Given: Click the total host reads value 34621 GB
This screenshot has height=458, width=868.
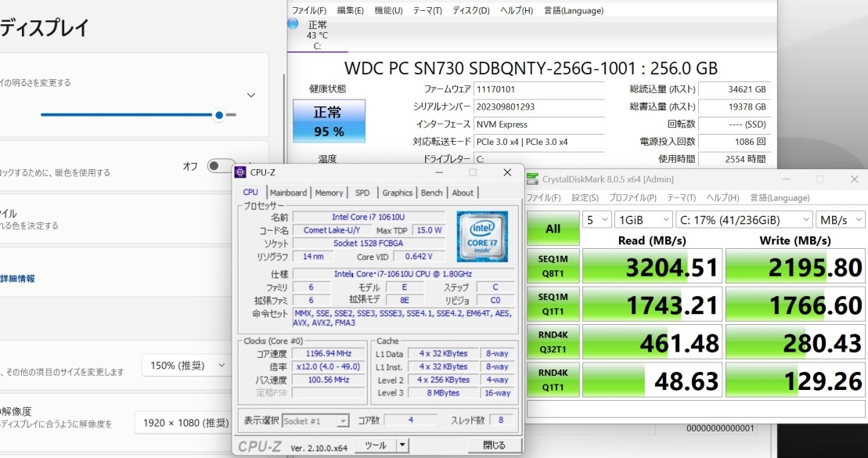Looking at the screenshot, I should (x=734, y=89).
